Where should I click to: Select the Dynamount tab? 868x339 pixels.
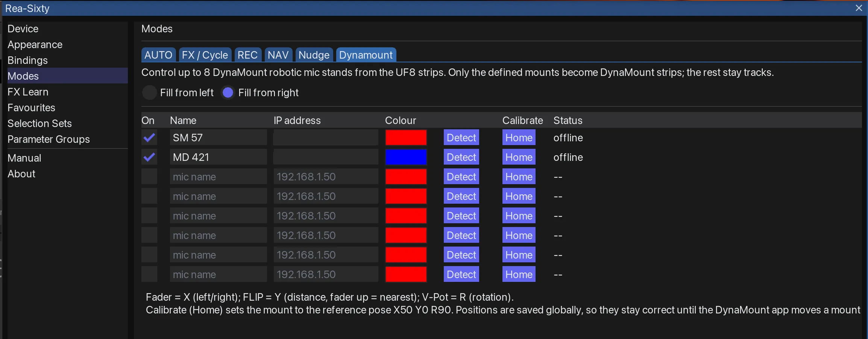(x=366, y=55)
